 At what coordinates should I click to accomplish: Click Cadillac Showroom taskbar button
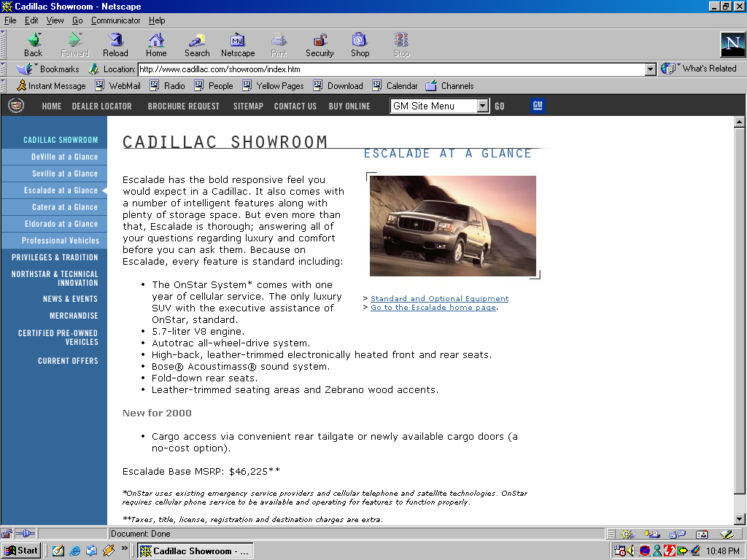tap(196, 551)
